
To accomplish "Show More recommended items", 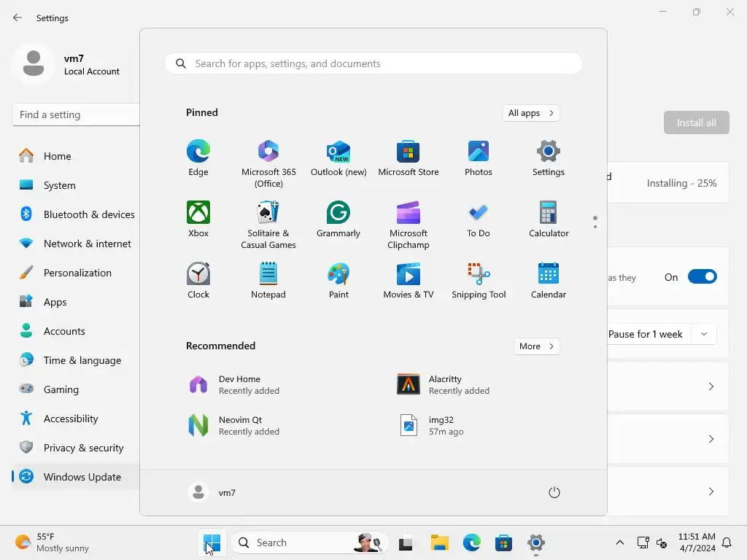I will coord(536,346).
